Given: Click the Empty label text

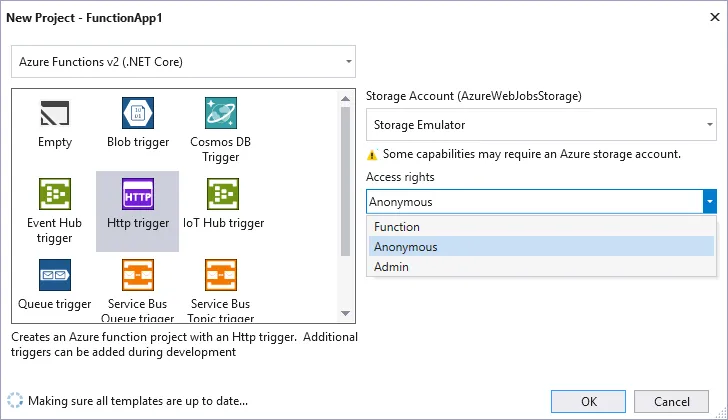Looking at the screenshot, I should point(55,142).
